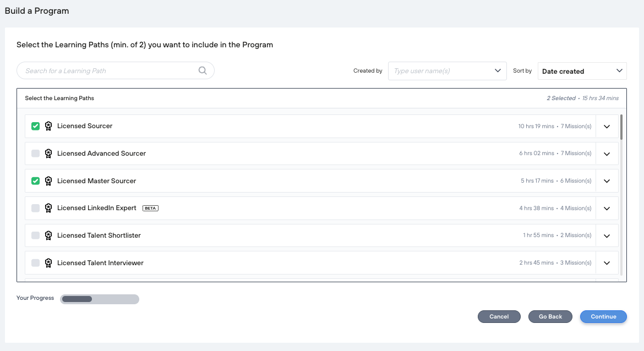Click the badge icon beside Licensed Sourcer
This screenshot has width=644, height=351.
[x=48, y=126]
